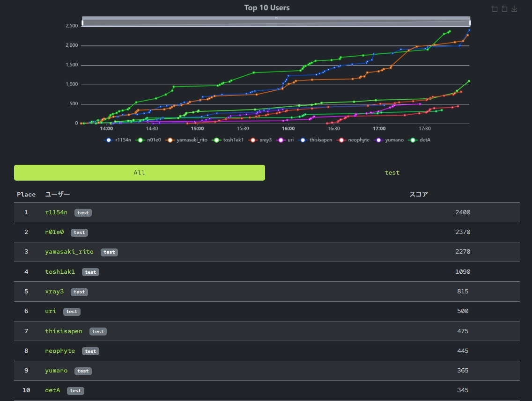Open user yumano profile link

click(56, 370)
